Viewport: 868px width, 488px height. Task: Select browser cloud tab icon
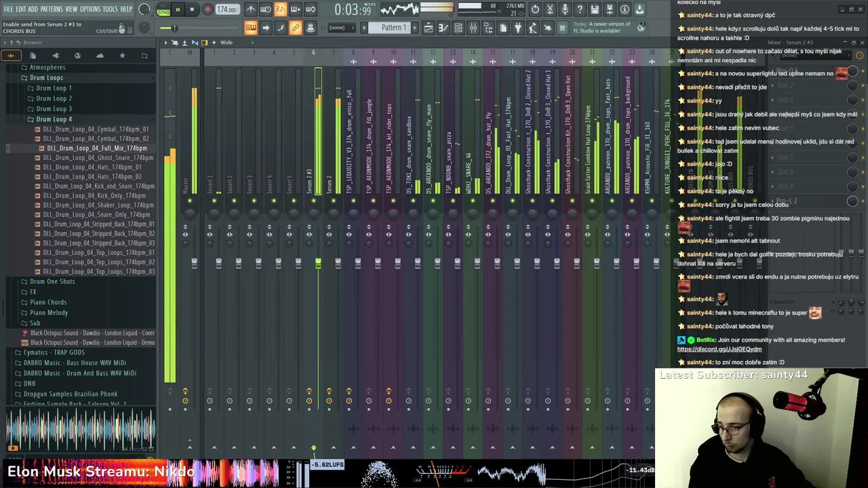tap(100, 56)
